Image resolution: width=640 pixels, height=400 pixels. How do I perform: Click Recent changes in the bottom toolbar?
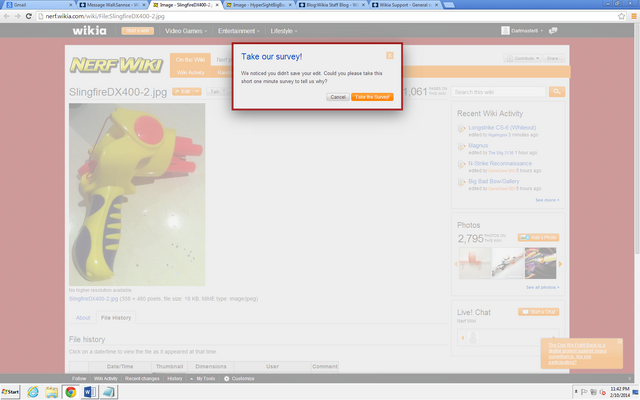[x=142, y=378]
